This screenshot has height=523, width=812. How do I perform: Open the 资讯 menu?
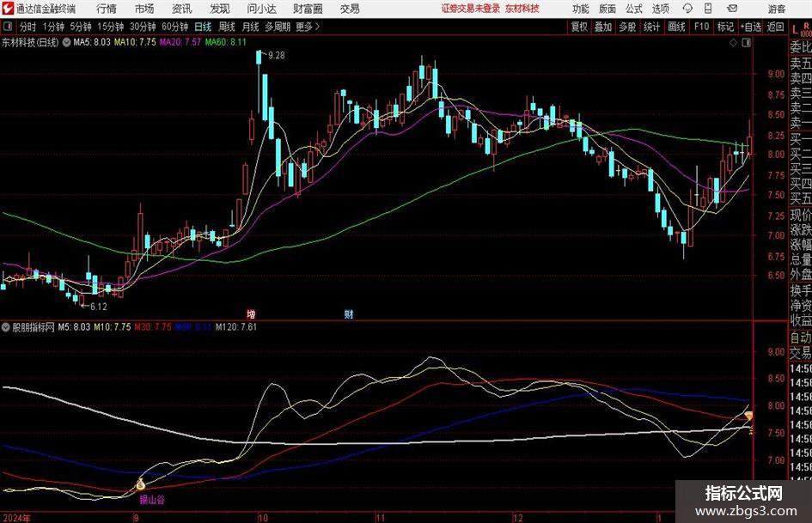pyautogui.click(x=182, y=9)
